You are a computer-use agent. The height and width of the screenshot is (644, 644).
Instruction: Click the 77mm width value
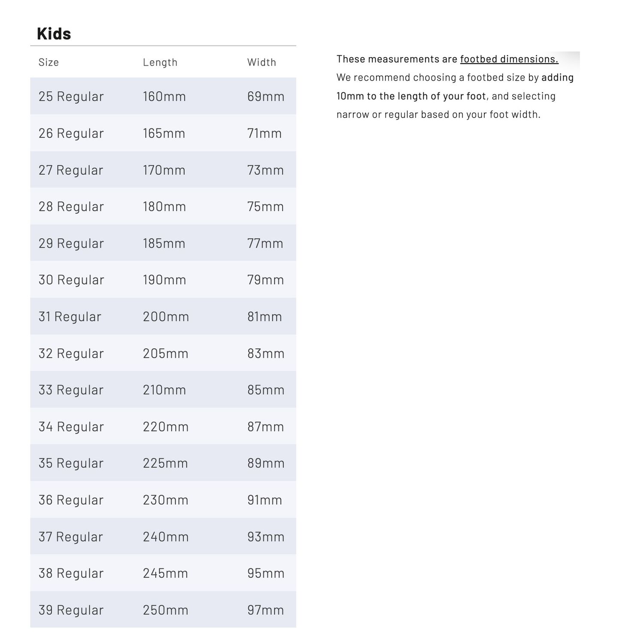tap(265, 243)
